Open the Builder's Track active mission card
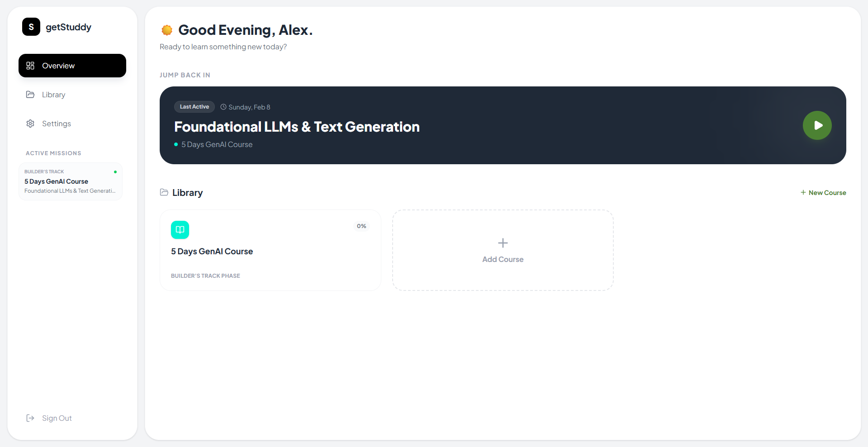The height and width of the screenshot is (447, 868). click(71, 181)
